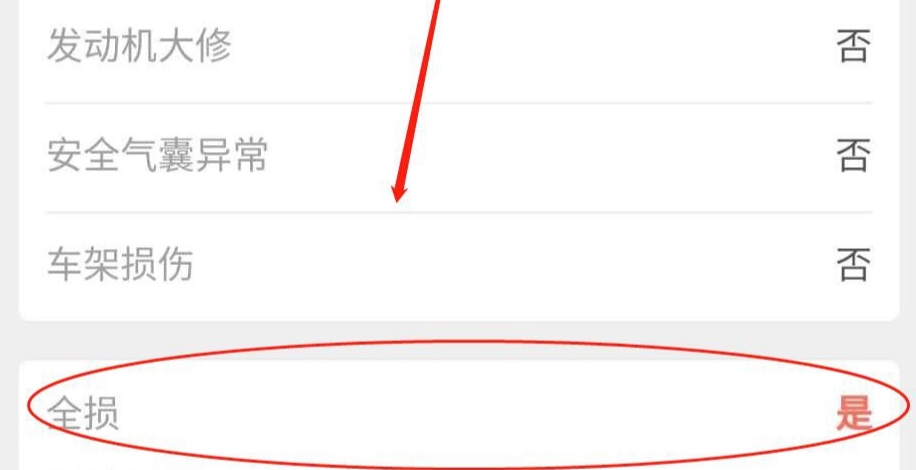Select the red 是 value for 全损
Viewport: 916px width, 470px height.
(853, 412)
